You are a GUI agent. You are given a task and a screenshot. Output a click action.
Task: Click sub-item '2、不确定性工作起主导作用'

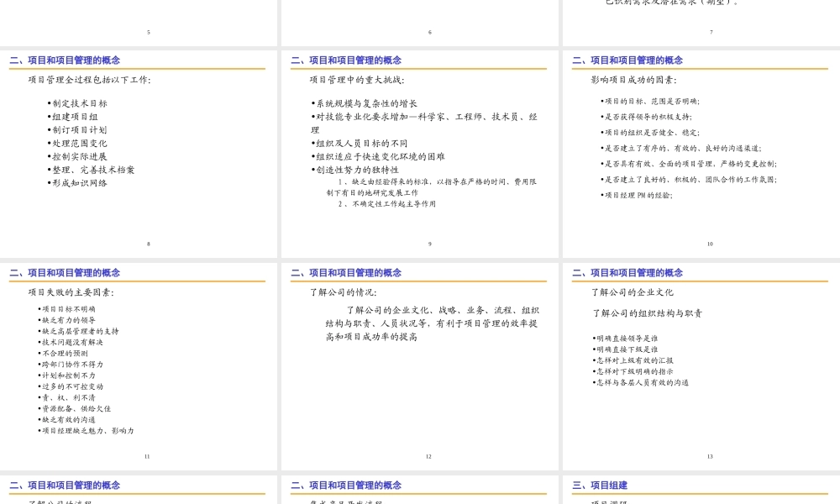click(x=386, y=204)
